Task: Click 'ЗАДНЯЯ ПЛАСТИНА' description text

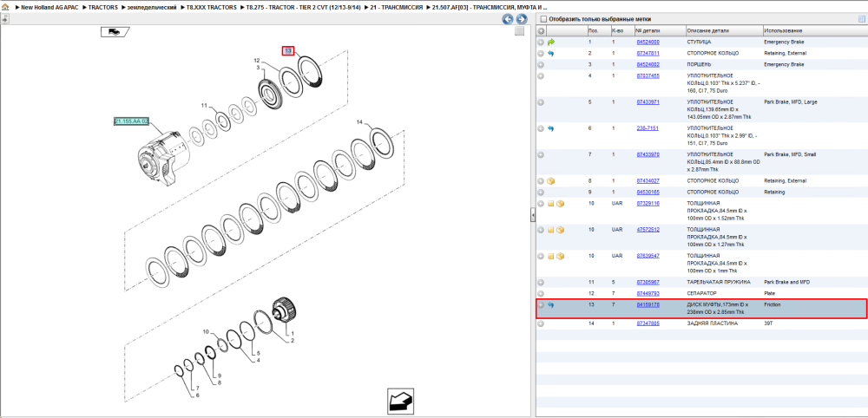Action: 713,323
